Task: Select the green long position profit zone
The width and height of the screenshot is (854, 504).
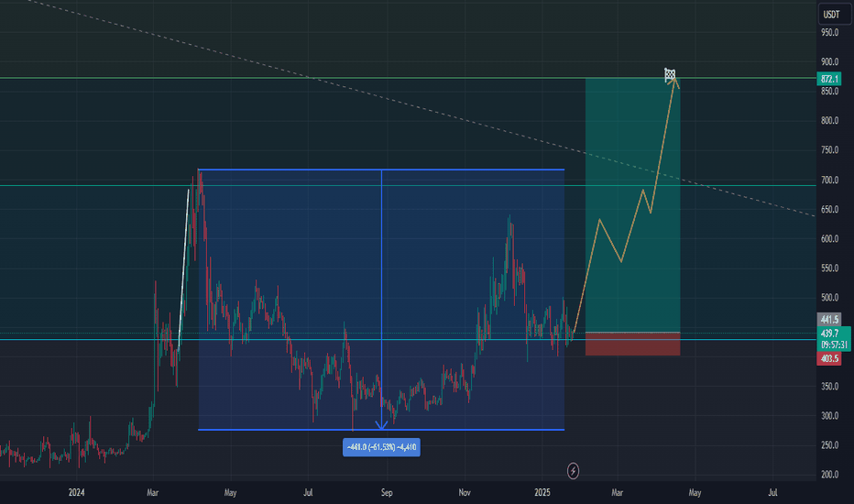Action: click(x=633, y=205)
